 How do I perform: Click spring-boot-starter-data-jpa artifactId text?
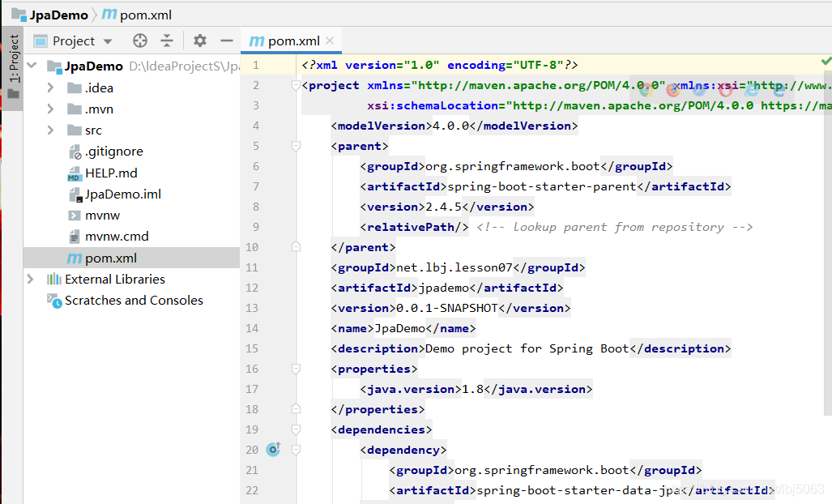(x=578, y=491)
